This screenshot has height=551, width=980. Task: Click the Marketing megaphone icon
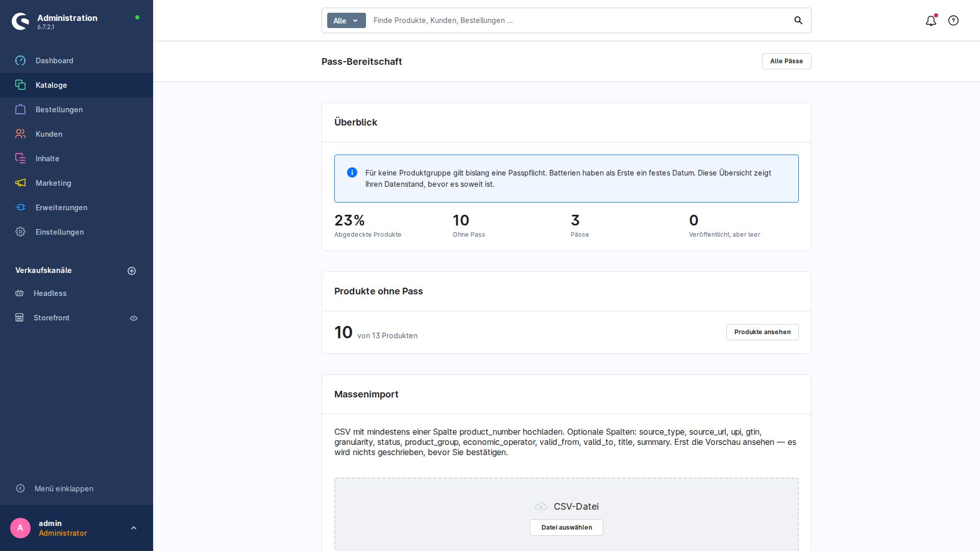[x=20, y=183]
